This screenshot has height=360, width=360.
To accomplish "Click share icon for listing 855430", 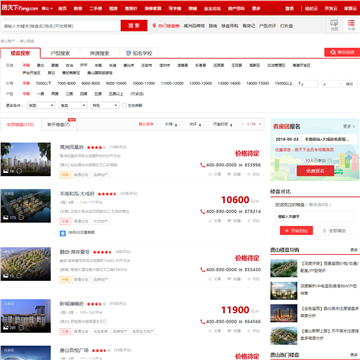I will [210, 279].
